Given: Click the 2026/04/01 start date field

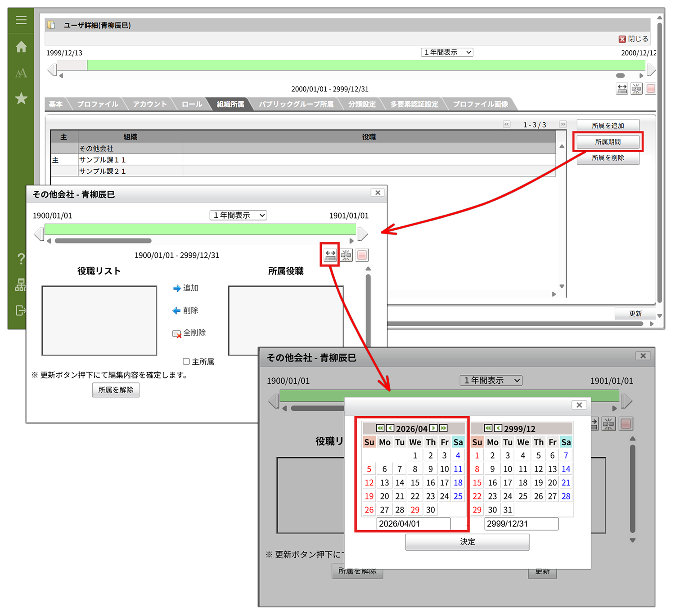Looking at the screenshot, I should point(413,524).
